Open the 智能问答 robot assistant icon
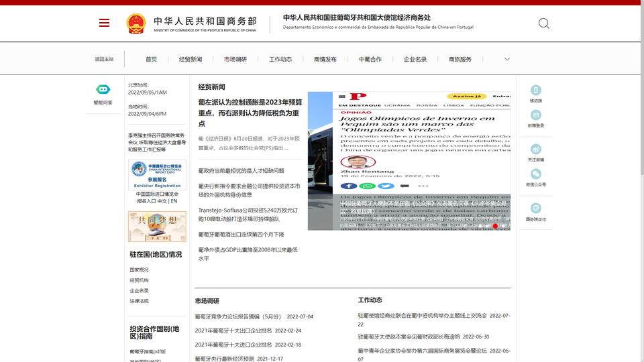644x362 pixels. pos(103,89)
